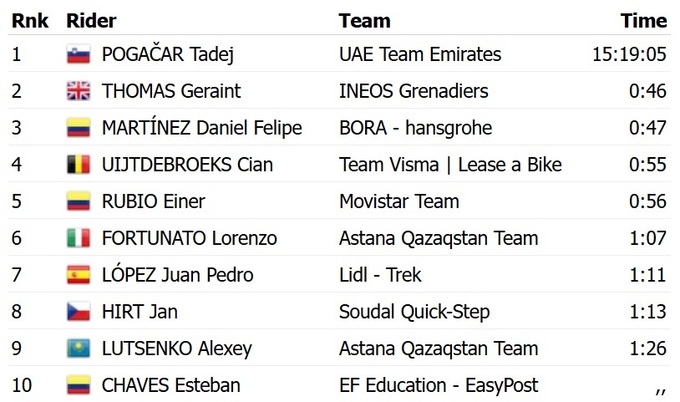Click Team Visma | Lease a Bike

450,165
